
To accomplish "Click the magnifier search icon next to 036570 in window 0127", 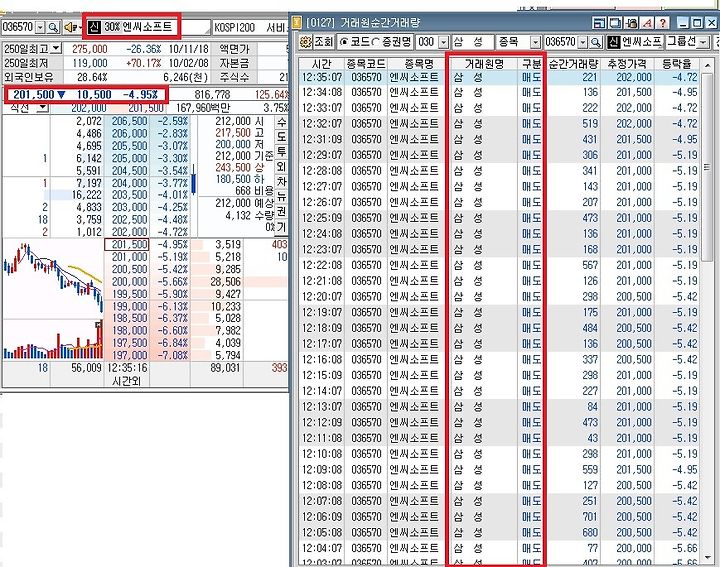I will [596, 42].
